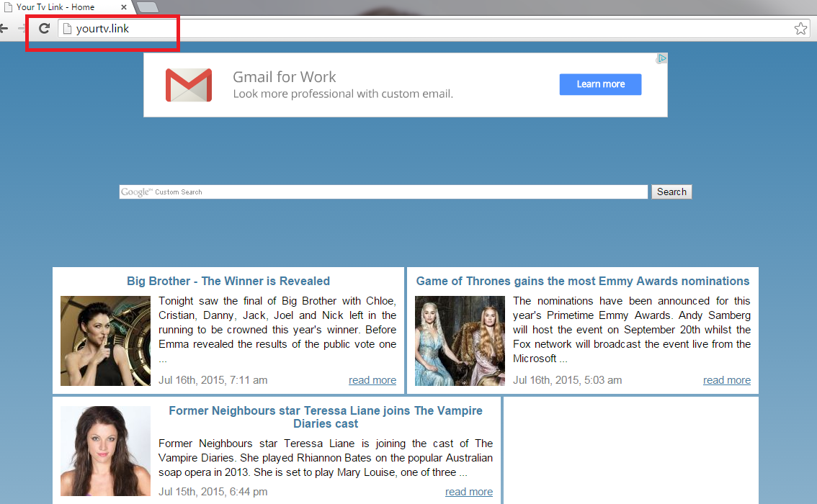Open the Big Brother winner headline
This screenshot has height=504, width=817.
point(228,281)
